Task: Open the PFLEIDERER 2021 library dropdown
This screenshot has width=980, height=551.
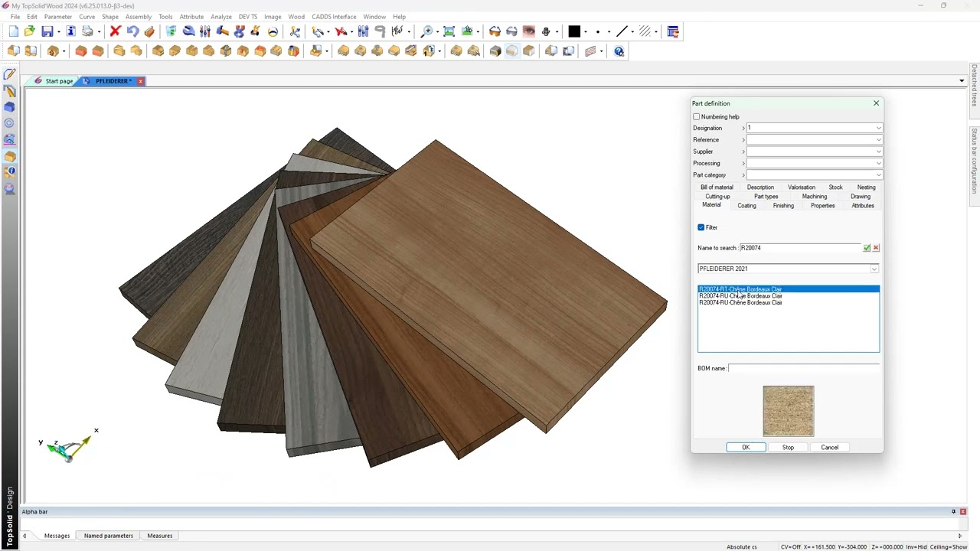Action: pyautogui.click(x=874, y=269)
